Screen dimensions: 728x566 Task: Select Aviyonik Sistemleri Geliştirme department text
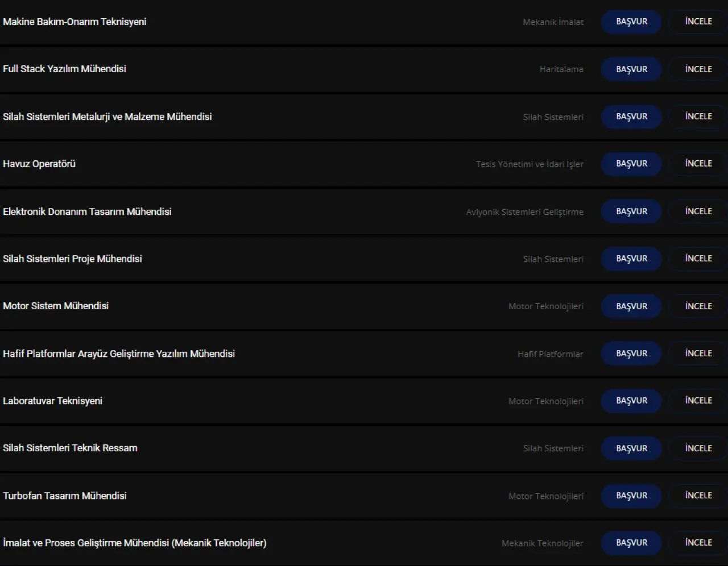coord(525,212)
